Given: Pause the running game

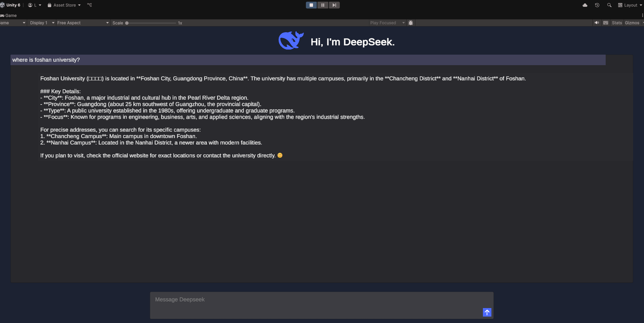Looking at the screenshot, I should click(x=323, y=5).
